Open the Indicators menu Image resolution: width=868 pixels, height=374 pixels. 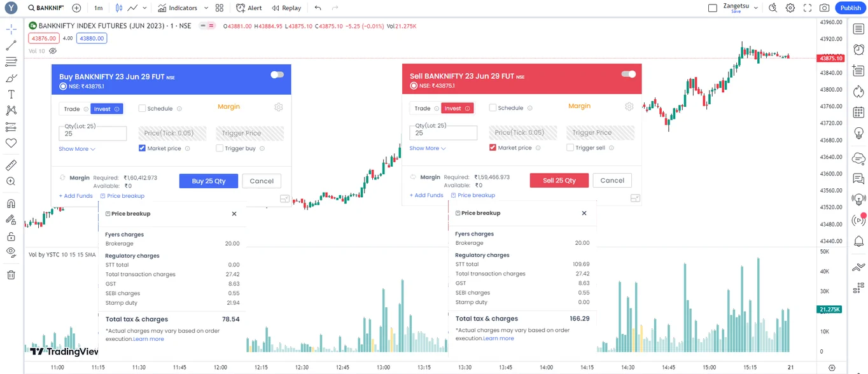tap(178, 8)
